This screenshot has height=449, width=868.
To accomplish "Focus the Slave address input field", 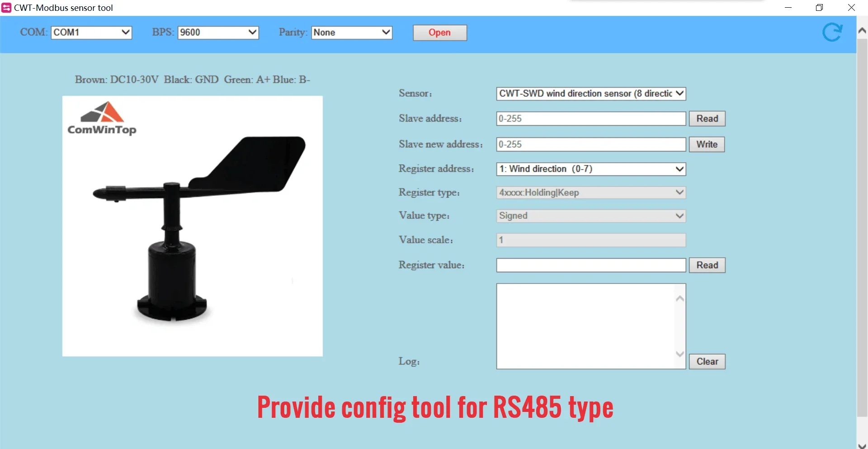I will tap(591, 118).
